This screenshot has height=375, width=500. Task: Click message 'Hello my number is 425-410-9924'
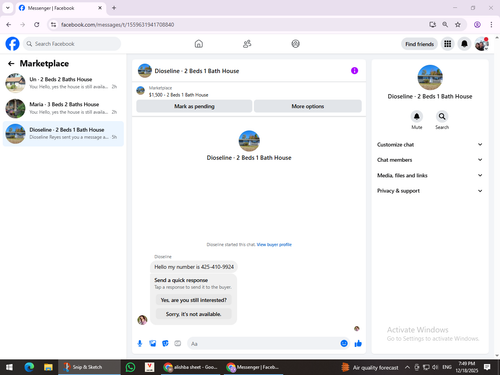point(194,267)
